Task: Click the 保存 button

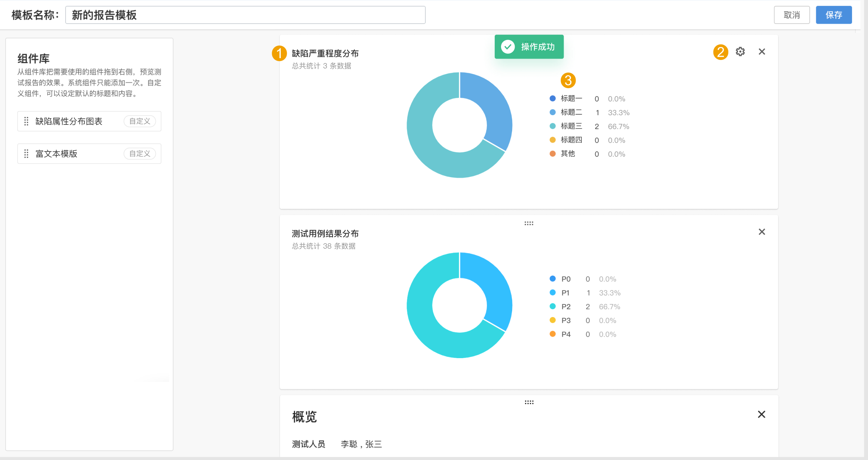Action: (834, 15)
